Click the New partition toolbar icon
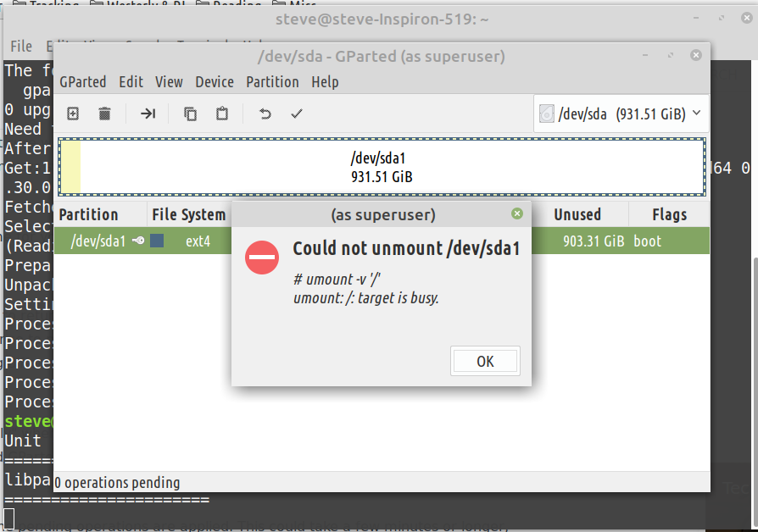Viewport: 758px width, 532px height. click(x=73, y=114)
